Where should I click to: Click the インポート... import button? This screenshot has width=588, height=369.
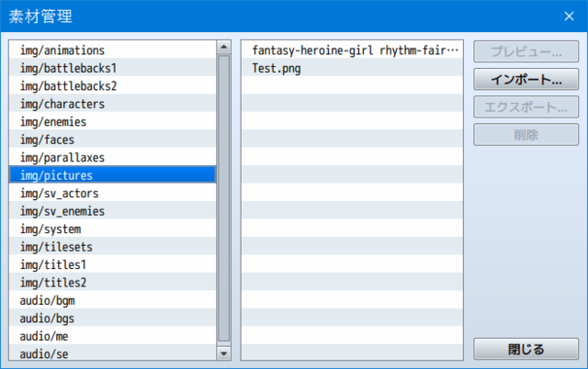(526, 79)
